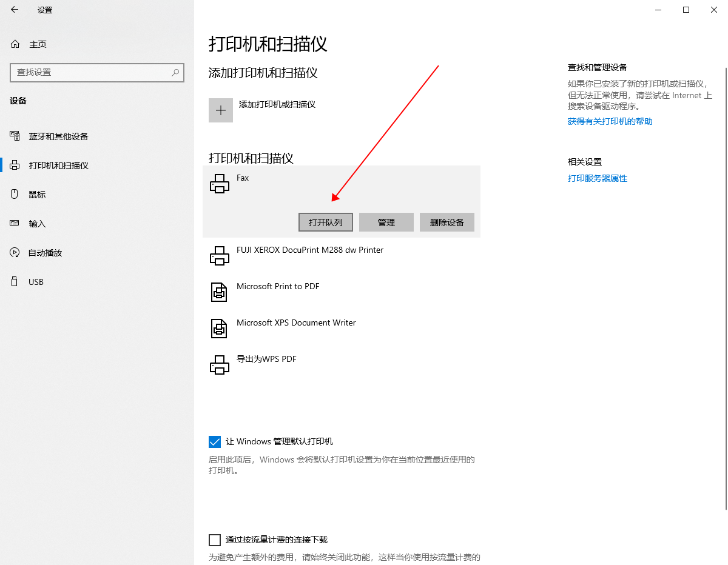
Task: Click the plus icon to add printer
Action: (x=221, y=110)
